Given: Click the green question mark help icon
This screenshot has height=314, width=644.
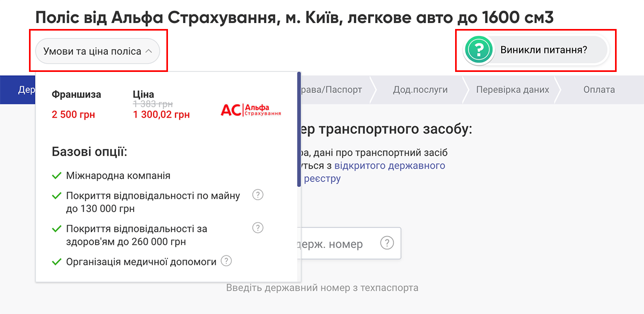Looking at the screenshot, I should coord(479,50).
